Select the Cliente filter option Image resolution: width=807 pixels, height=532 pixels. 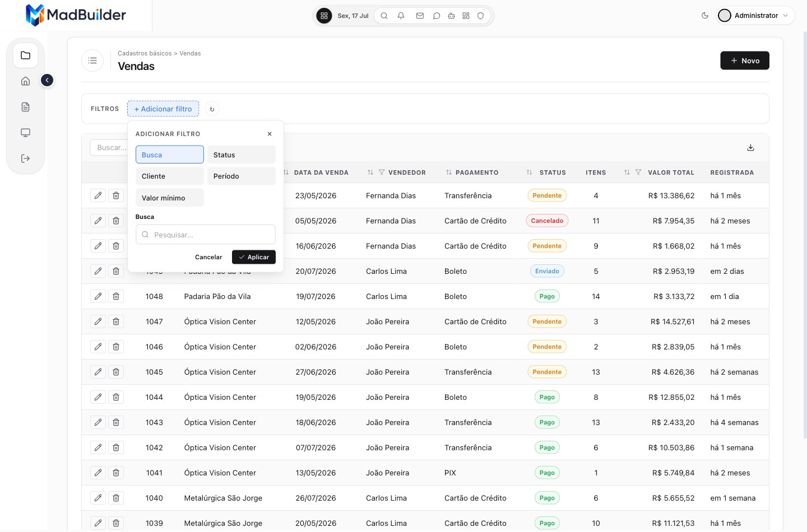[170, 176]
